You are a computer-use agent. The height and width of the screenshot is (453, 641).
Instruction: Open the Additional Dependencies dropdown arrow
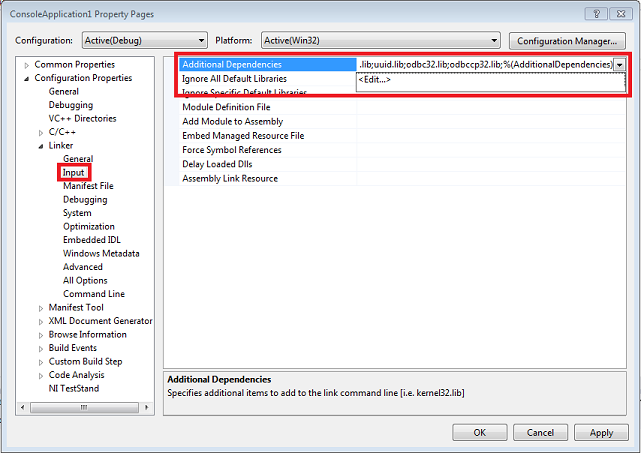(x=620, y=65)
